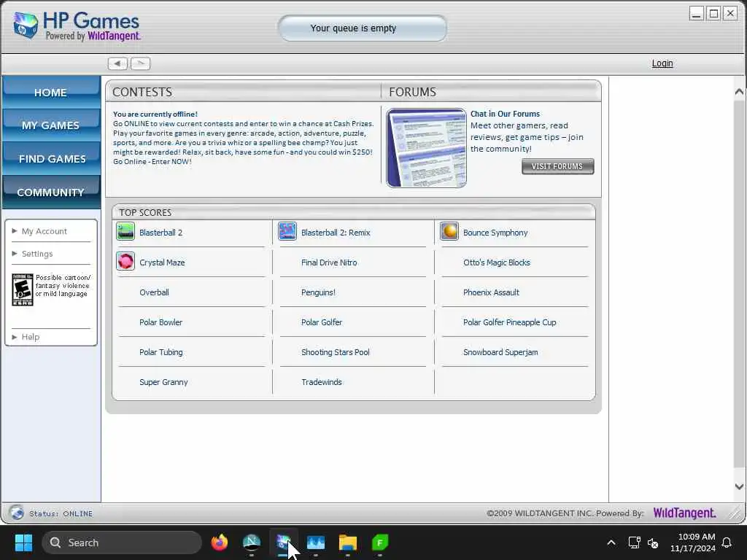The height and width of the screenshot is (560, 747).
Task: Open the clock and date panel
Action: pos(693,542)
